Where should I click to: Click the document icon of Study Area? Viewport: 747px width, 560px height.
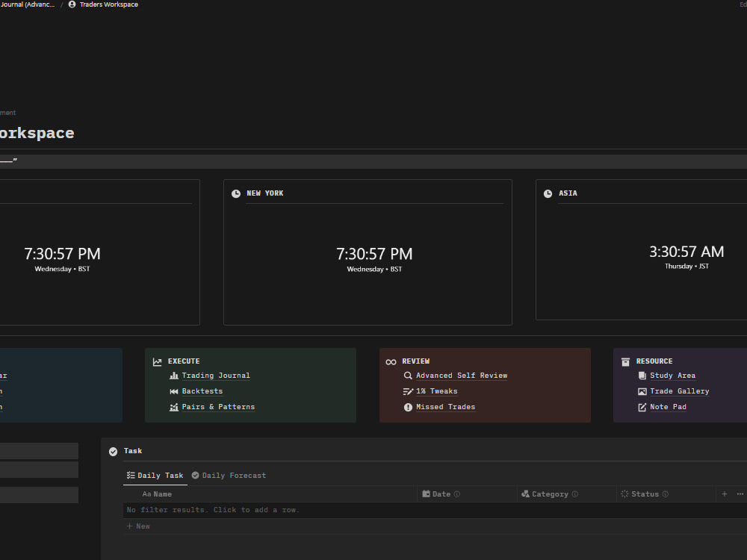pos(642,376)
